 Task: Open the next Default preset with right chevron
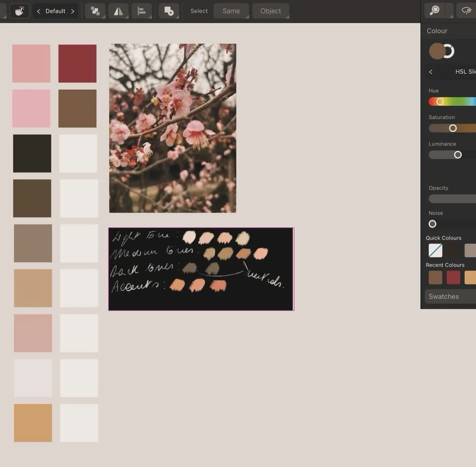pyautogui.click(x=73, y=11)
